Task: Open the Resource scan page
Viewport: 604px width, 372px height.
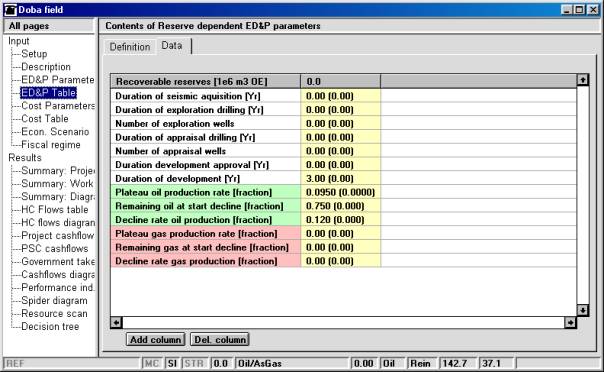Action: (x=54, y=314)
